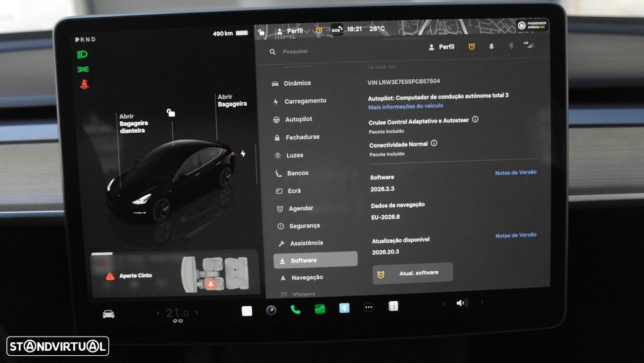This screenshot has width=644, height=363.
Task: Lower volume with left arrow
Action: click(x=444, y=304)
